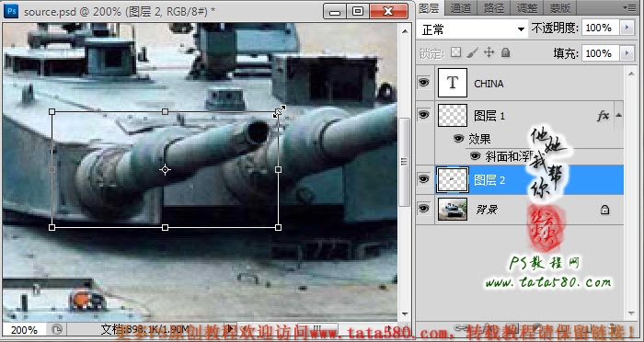Switch to the 通道 tab
Screen dimensions: 644x342
coord(460,7)
